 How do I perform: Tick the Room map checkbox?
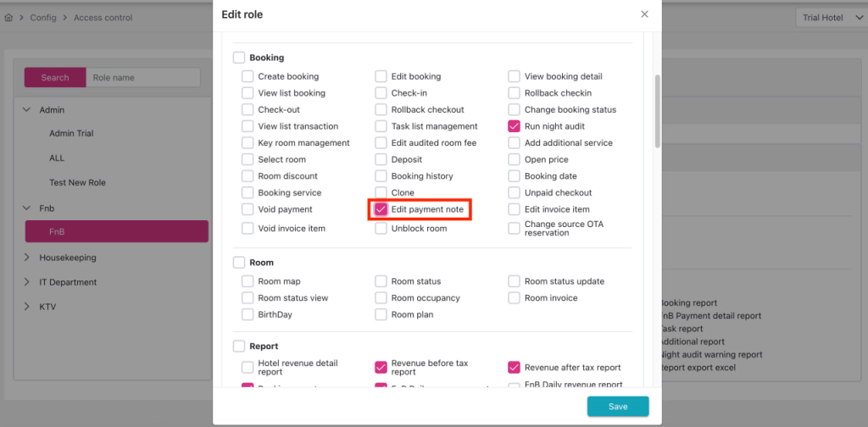(x=248, y=281)
